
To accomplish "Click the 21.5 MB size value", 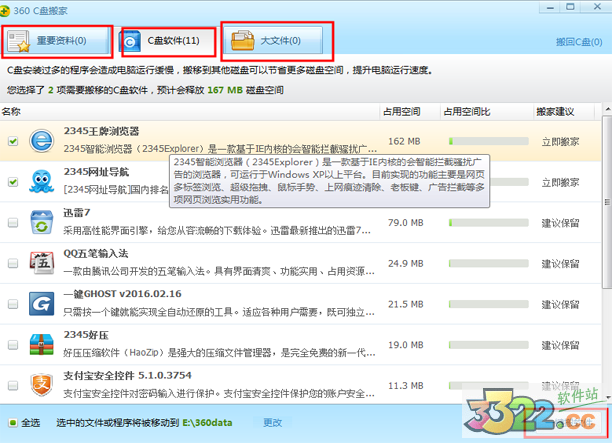I will click(406, 304).
